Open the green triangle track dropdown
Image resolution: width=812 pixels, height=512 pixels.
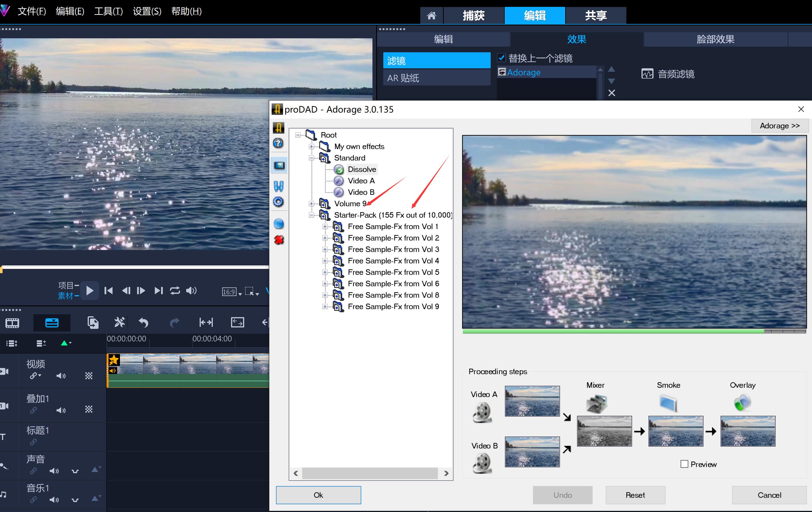[66, 343]
